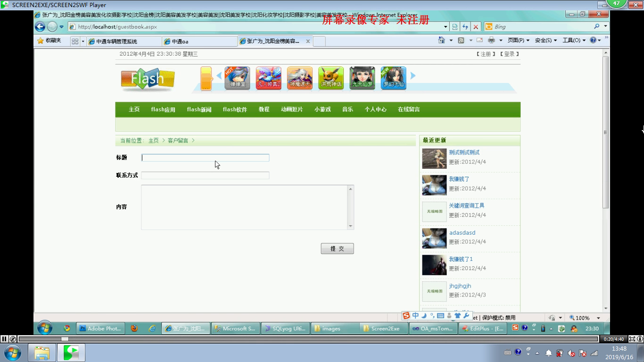The height and width of the screenshot is (362, 644).
Task: Open the 收藏夹 favorites star button
Action: [49, 41]
